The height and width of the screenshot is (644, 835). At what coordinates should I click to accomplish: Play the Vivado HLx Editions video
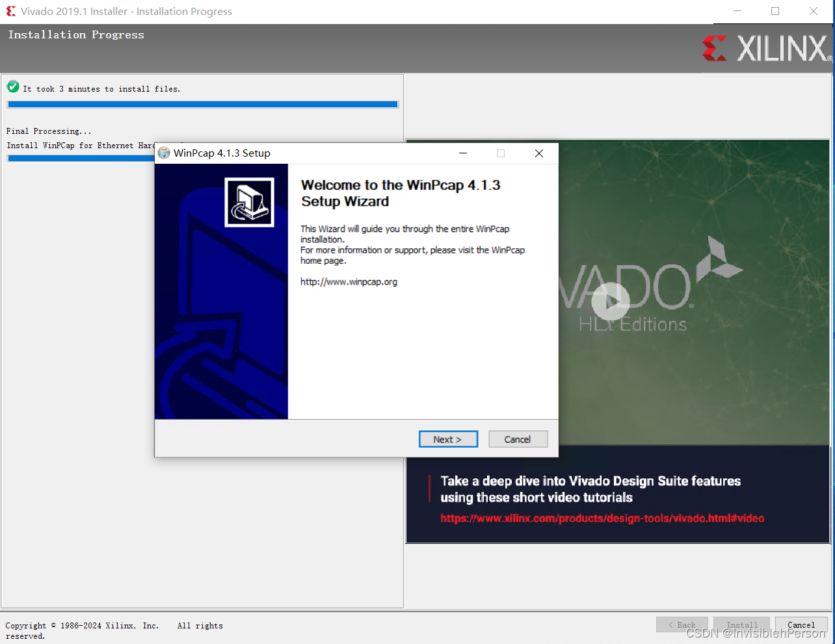pyautogui.click(x=610, y=301)
